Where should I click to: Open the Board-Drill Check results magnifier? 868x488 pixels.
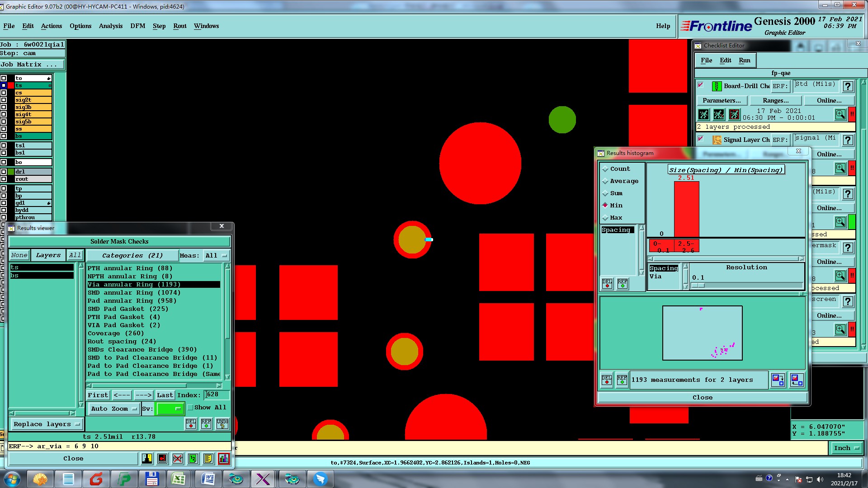pos(840,114)
